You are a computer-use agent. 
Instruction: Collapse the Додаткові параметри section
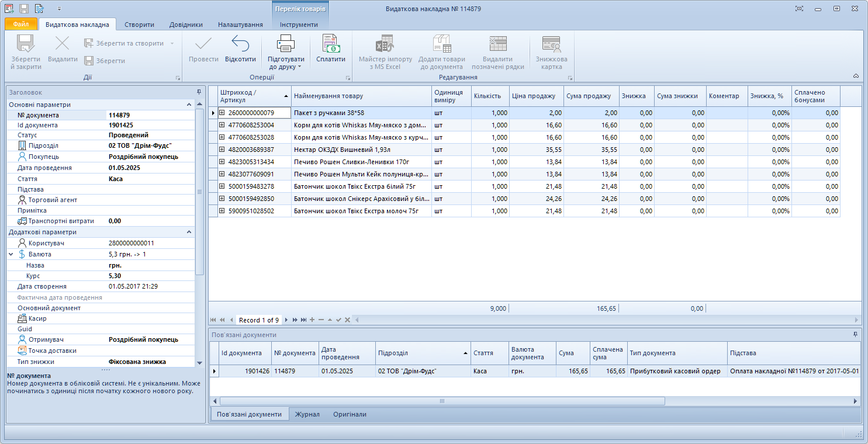point(189,232)
